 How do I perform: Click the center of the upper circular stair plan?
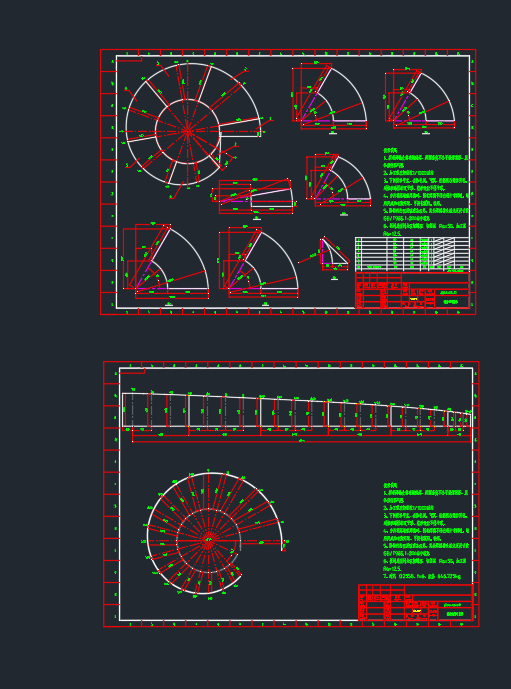(188, 131)
